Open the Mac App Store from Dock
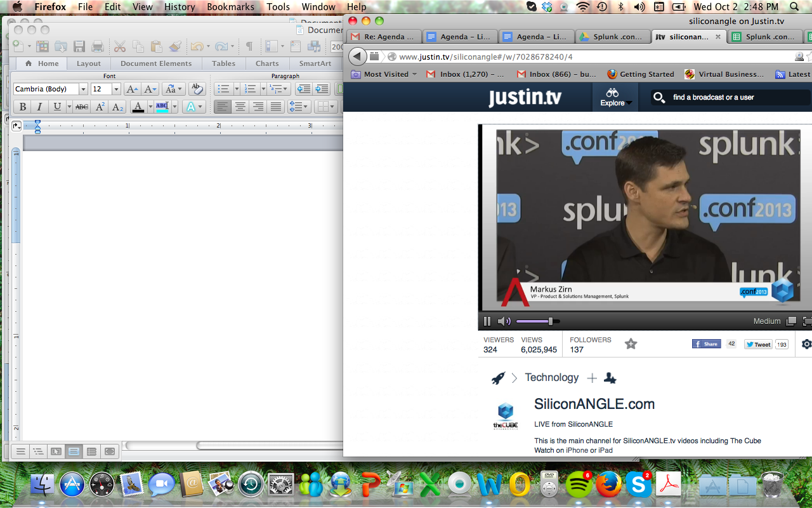Image resolution: width=812 pixels, height=508 pixels. pos(72,485)
